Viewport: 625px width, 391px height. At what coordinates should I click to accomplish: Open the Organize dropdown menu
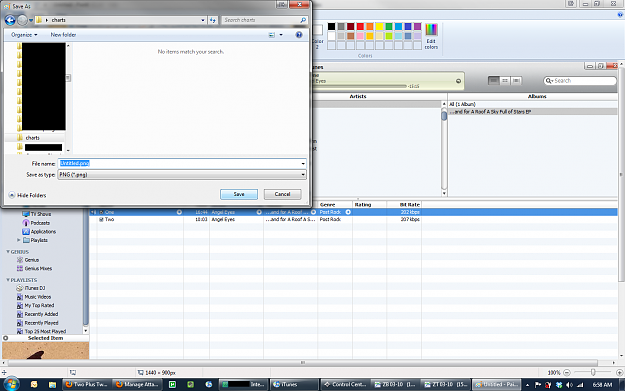24,35
